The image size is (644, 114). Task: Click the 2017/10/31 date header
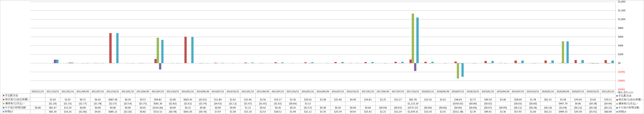[x=413, y=92]
